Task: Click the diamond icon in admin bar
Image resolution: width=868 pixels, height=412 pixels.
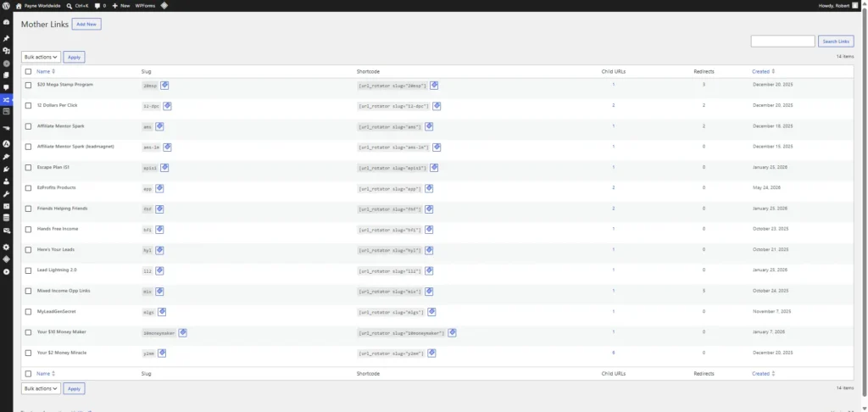Action: 164,6
